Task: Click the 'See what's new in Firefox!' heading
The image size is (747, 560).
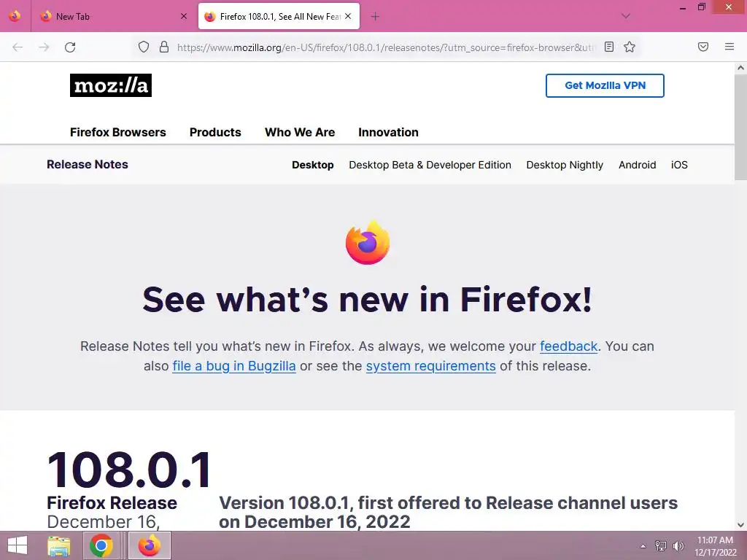Action: point(368,300)
